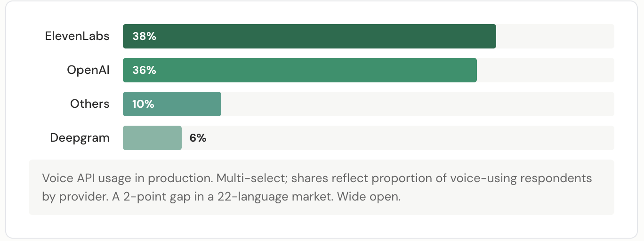This screenshot has width=644, height=241.
Task: Select the Others 10% bar
Action: pos(172,104)
